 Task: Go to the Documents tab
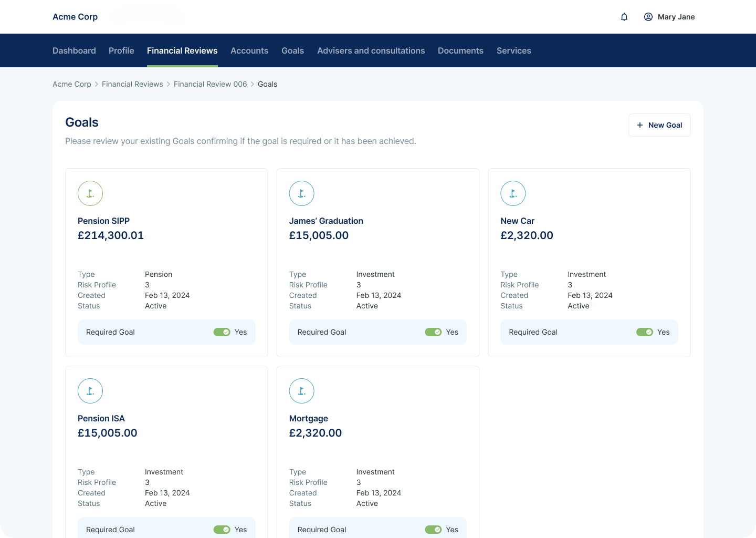(x=460, y=50)
